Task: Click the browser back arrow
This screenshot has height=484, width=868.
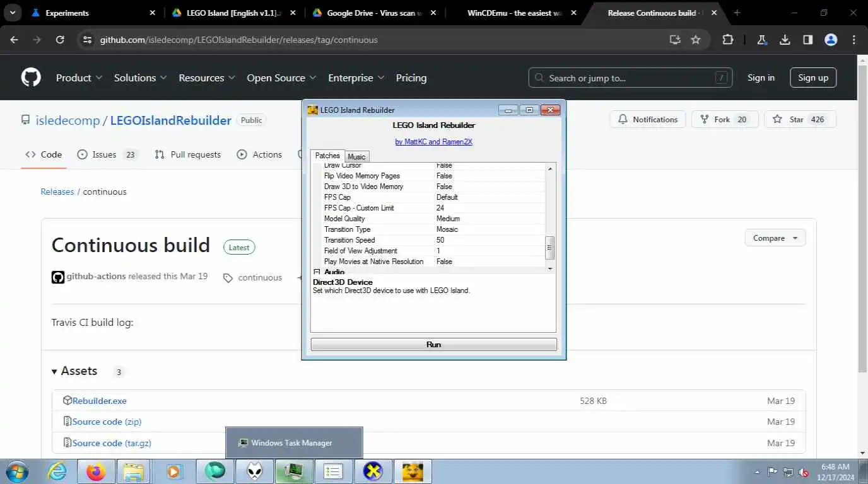Action: [x=14, y=39]
